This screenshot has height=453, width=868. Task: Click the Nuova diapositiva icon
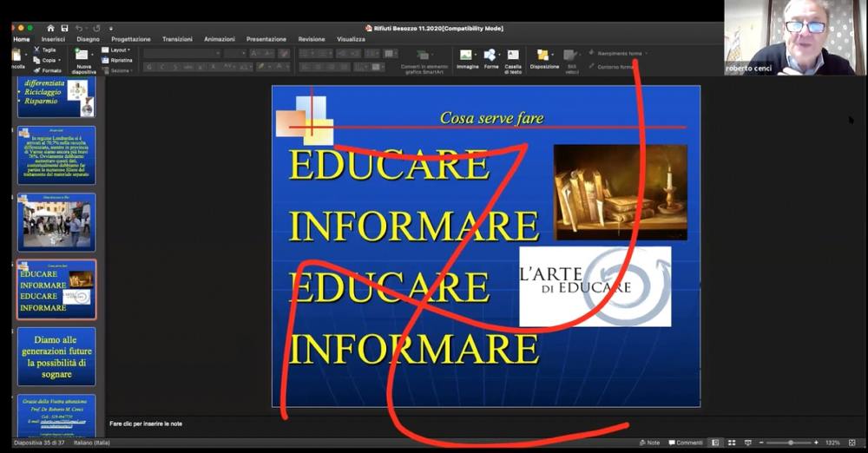click(81, 55)
